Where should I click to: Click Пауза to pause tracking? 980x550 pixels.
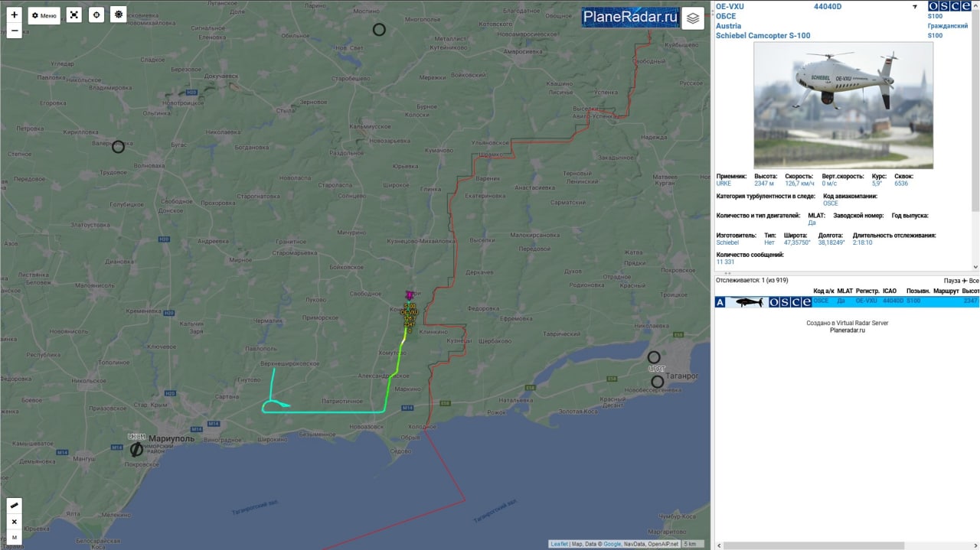coord(952,281)
